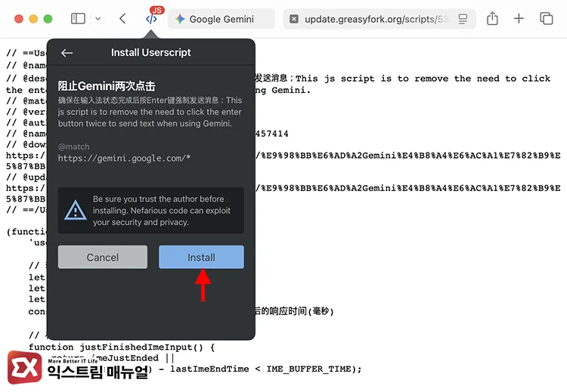Open the Reader view icon in address bar
Screen dimensions: 567x392
point(463,19)
